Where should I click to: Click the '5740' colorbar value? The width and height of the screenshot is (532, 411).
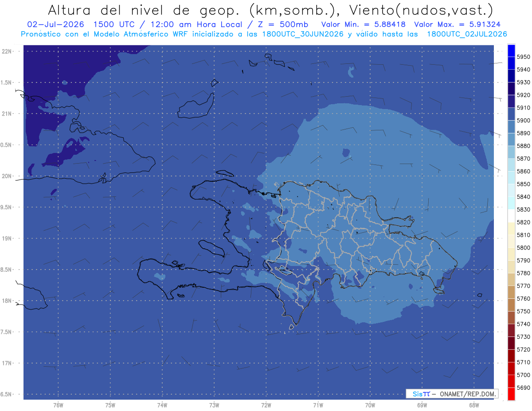(524, 324)
